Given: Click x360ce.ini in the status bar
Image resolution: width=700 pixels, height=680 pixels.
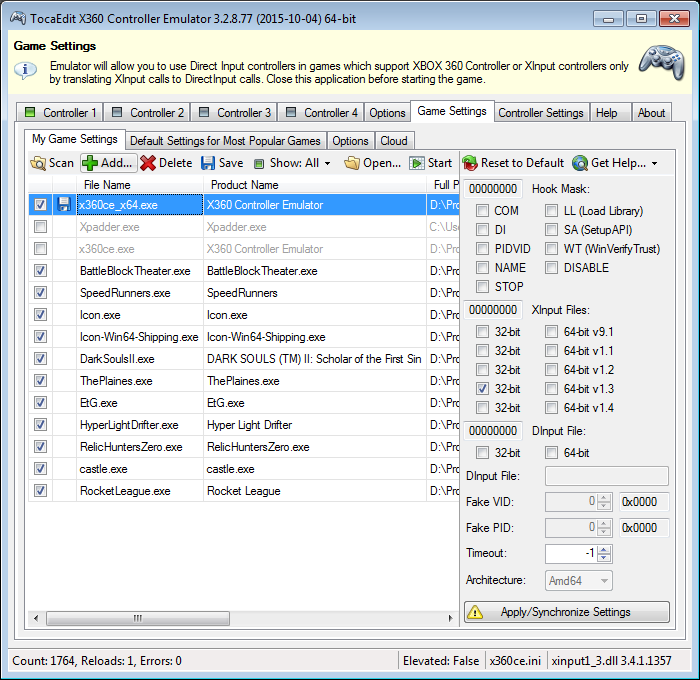Looking at the screenshot, I should pyautogui.click(x=515, y=661).
